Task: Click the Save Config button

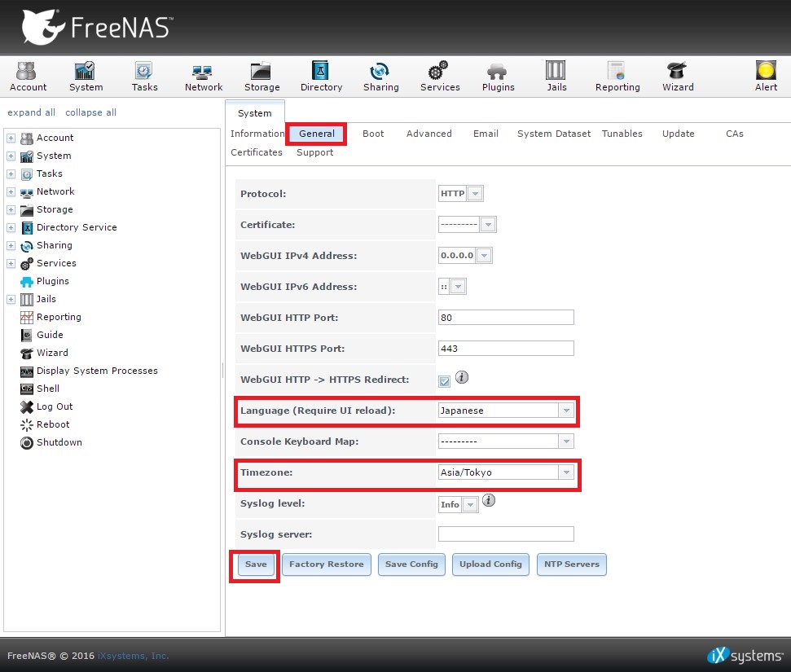Action: tap(411, 564)
